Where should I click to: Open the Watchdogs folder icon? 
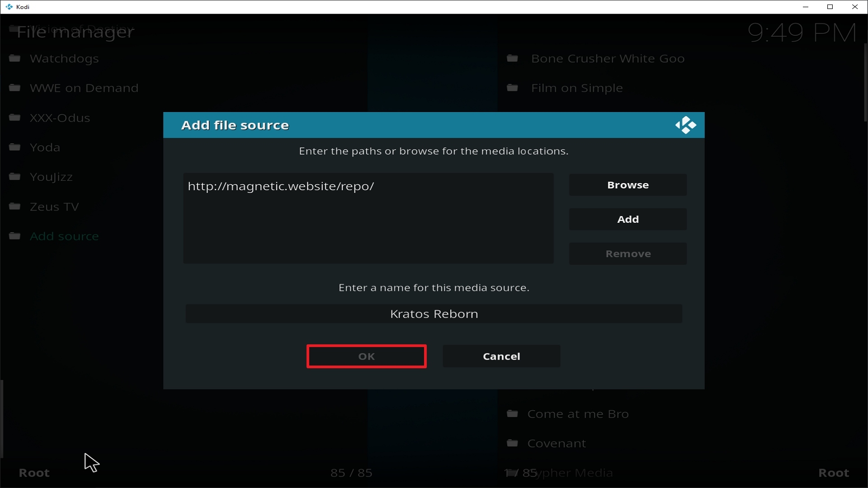(15, 58)
